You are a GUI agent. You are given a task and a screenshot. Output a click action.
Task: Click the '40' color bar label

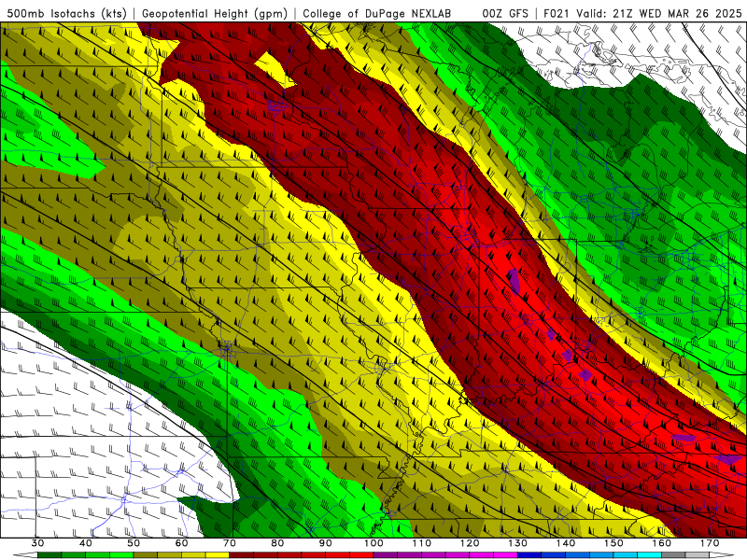coord(86,543)
